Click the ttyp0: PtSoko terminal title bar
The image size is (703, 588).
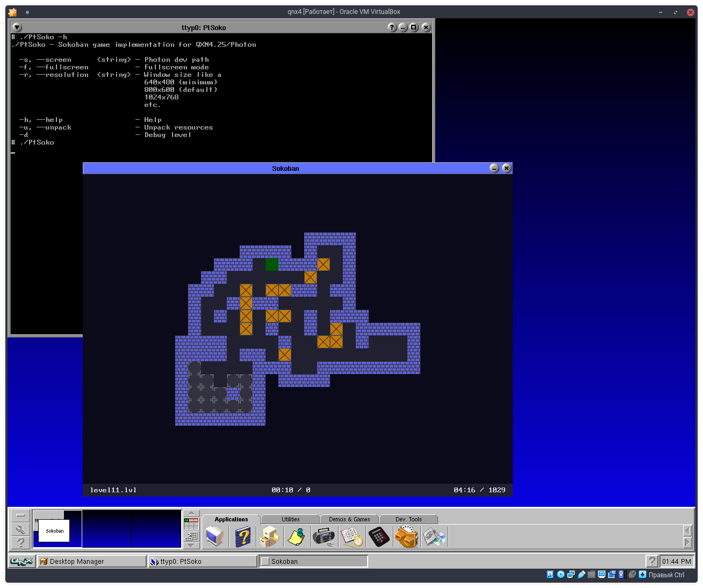click(204, 27)
